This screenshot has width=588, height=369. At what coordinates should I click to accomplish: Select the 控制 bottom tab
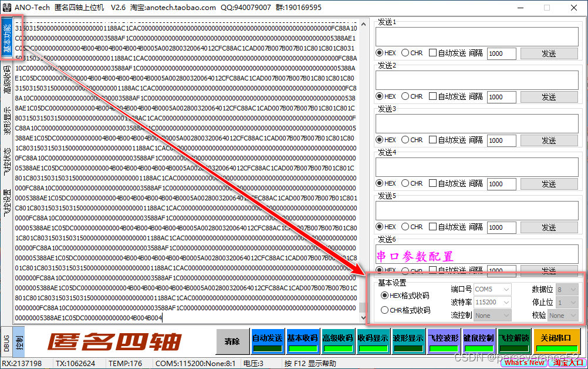(19, 343)
